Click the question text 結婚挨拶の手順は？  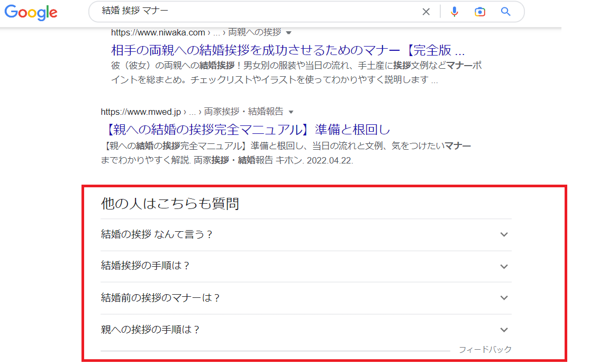click(x=146, y=266)
